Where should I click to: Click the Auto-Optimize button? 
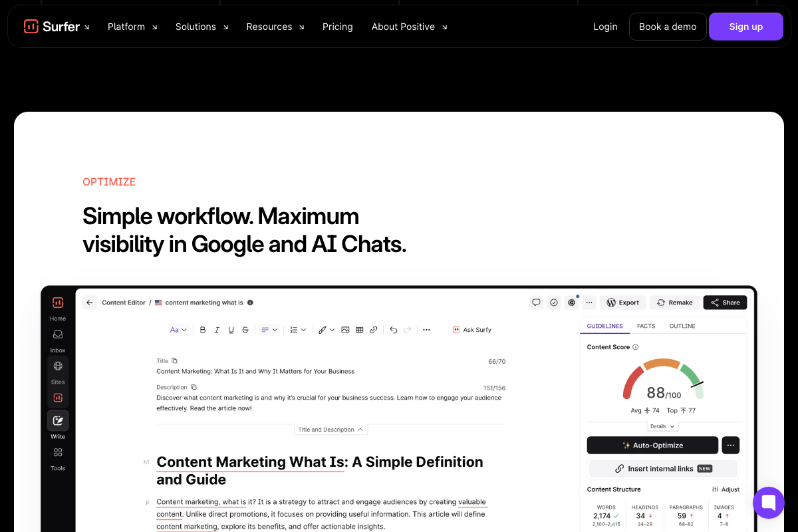coord(652,446)
